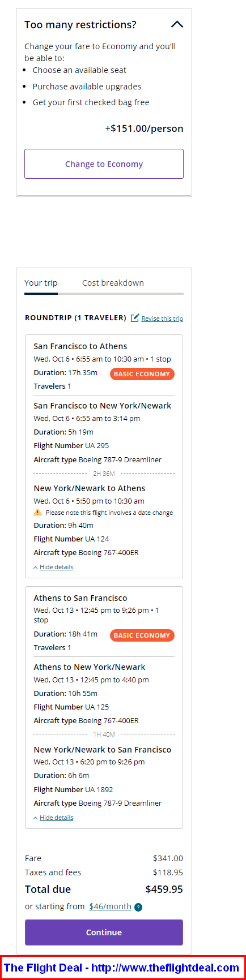Image resolution: width=246 pixels, height=980 pixels.
Task: Click the pencil edit icon beside Revise
Action: pos(135,318)
